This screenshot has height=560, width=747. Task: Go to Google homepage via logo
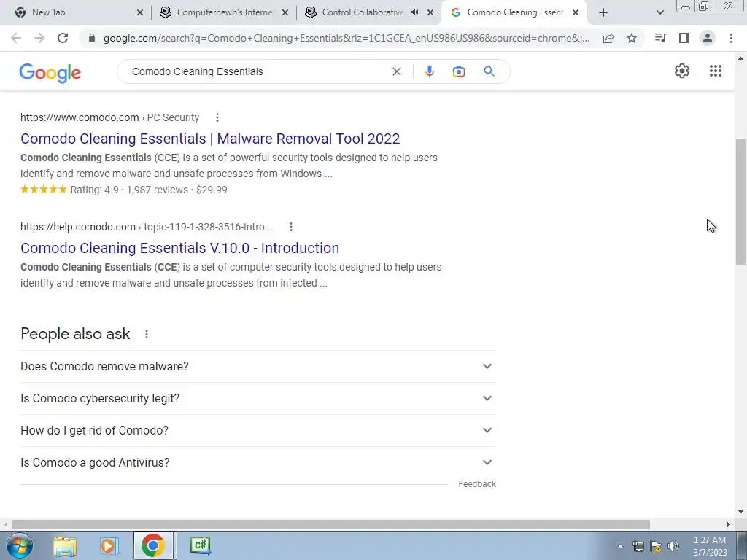coord(50,73)
